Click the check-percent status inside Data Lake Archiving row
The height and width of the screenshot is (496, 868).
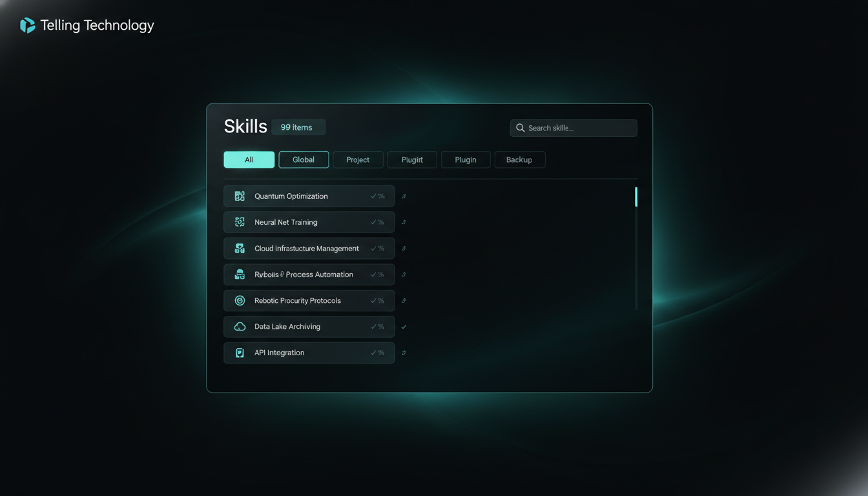377,327
